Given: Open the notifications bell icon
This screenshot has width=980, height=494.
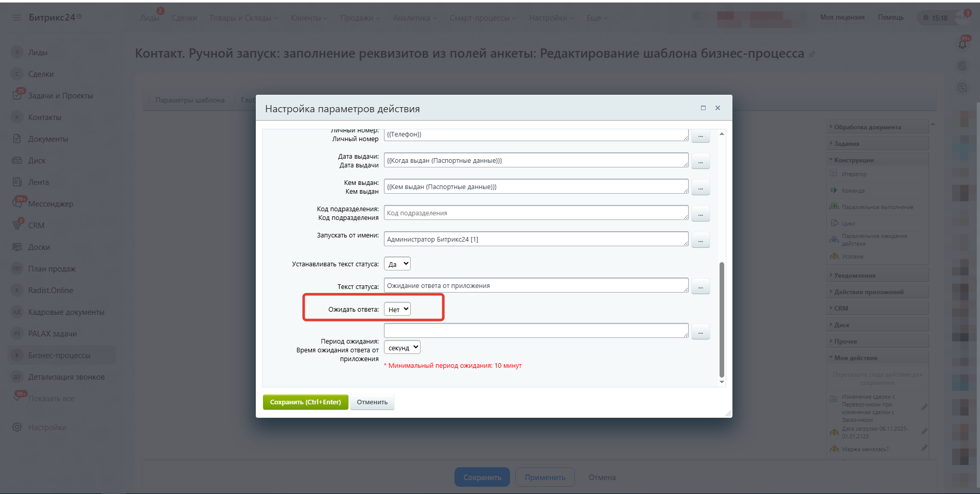Looking at the screenshot, I should (962, 44).
